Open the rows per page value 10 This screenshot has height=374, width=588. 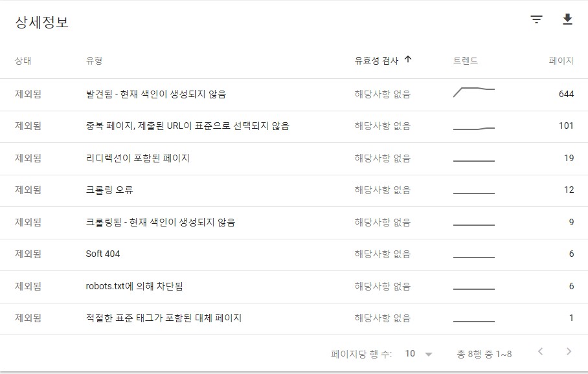coord(410,353)
